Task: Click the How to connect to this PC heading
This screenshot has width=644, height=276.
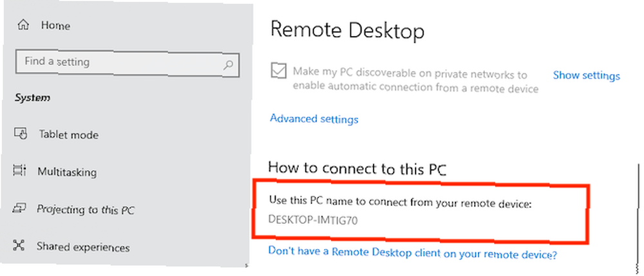Action: point(357,168)
